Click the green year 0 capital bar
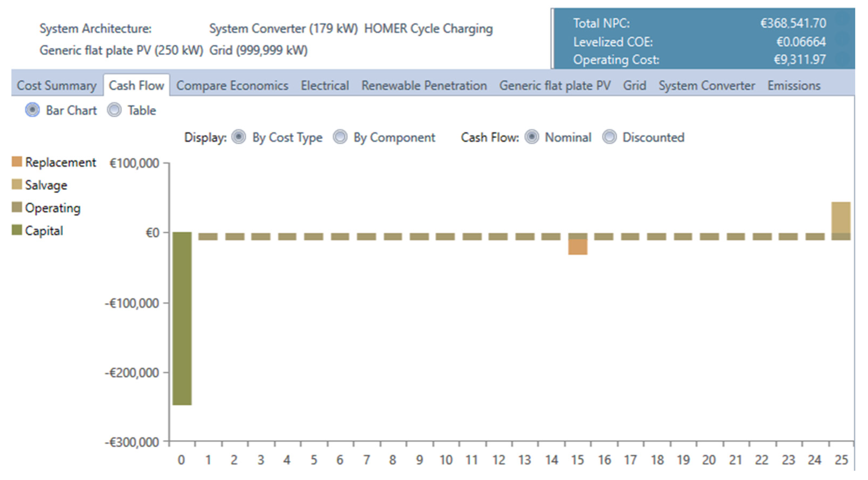This screenshot has width=868, height=480. coord(182,319)
